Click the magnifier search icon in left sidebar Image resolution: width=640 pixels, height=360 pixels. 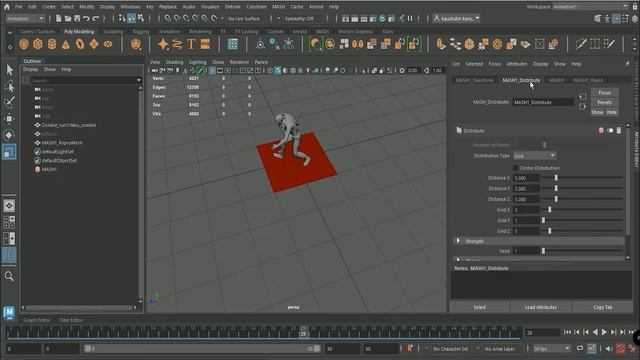[x=9, y=276]
